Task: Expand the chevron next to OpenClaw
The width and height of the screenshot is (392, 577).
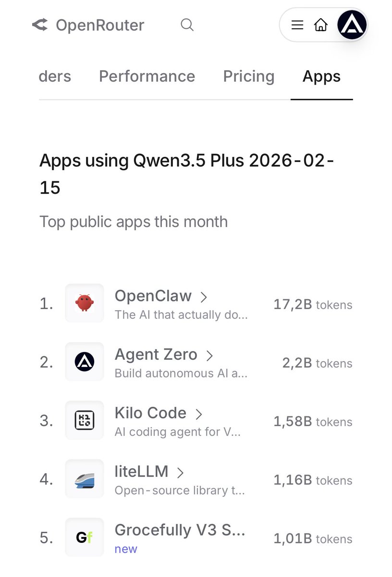Action: (x=204, y=297)
